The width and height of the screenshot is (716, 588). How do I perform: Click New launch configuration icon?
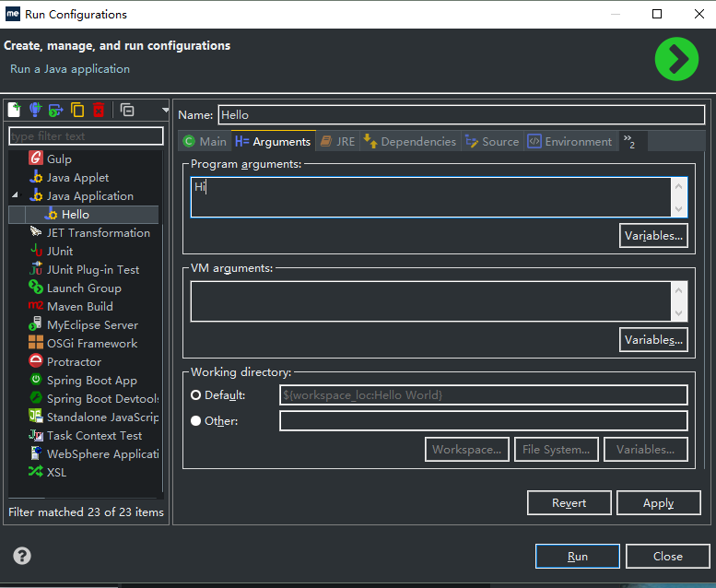(14, 110)
